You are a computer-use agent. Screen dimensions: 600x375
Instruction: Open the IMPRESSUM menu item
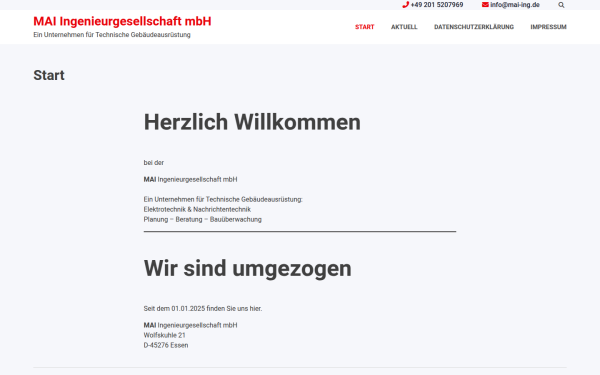548,27
